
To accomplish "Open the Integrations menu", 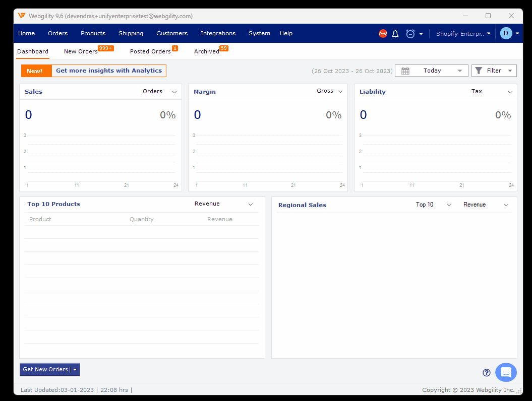I will [x=218, y=33].
